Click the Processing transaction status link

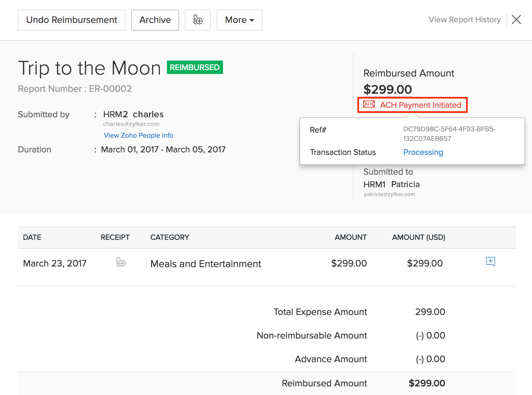tap(423, 152)
